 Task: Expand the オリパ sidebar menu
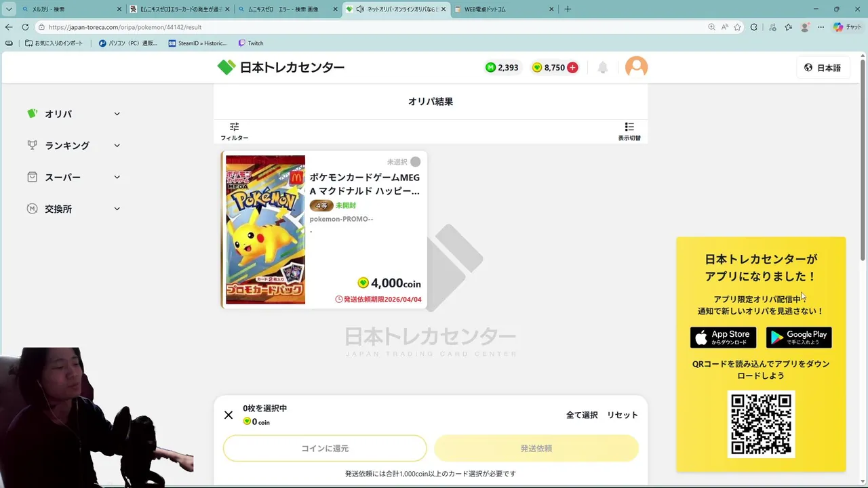coord(73,114)
